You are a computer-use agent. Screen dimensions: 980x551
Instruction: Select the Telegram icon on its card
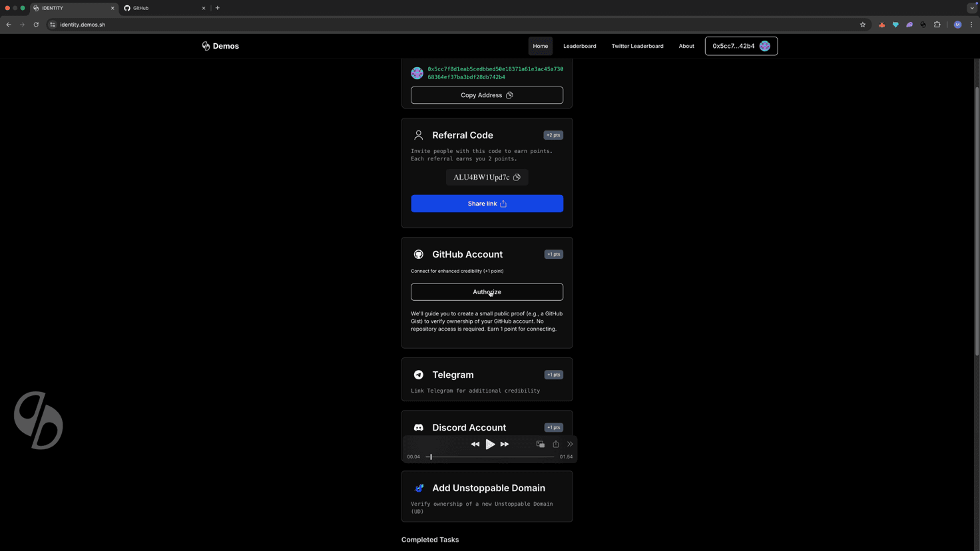click(419, 375)
